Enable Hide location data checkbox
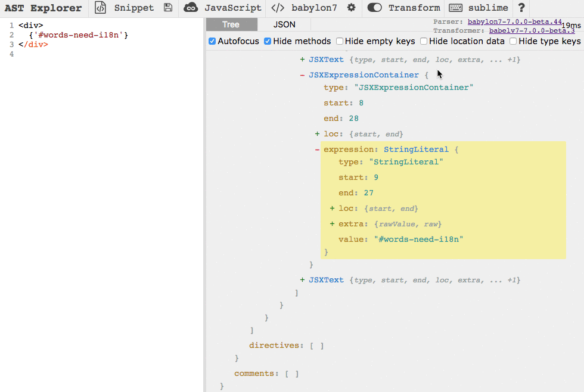The width and height of the screenshot is (584, 392). [424, 41]
